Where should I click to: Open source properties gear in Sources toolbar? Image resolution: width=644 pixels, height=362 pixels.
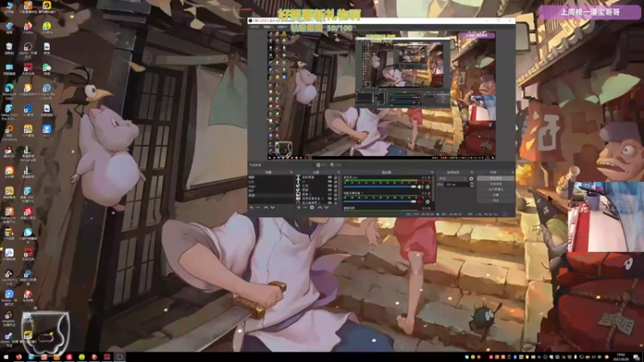[312, 208]
